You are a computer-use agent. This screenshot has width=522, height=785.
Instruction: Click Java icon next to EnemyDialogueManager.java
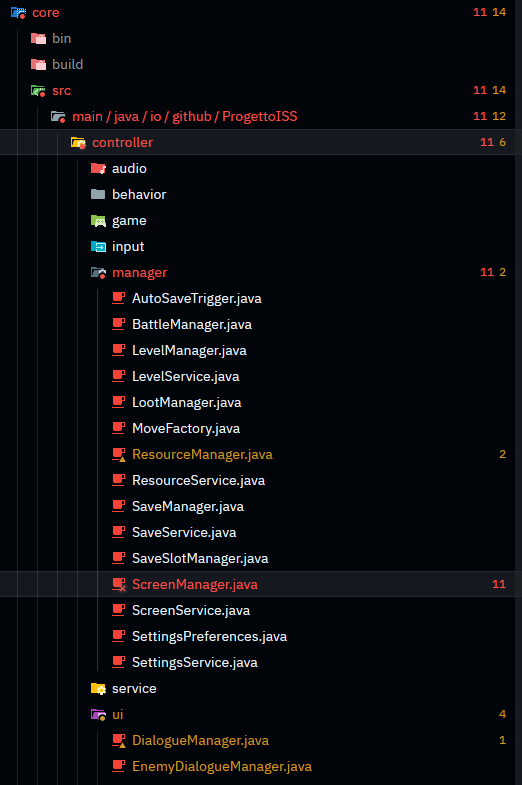[119, 766]
